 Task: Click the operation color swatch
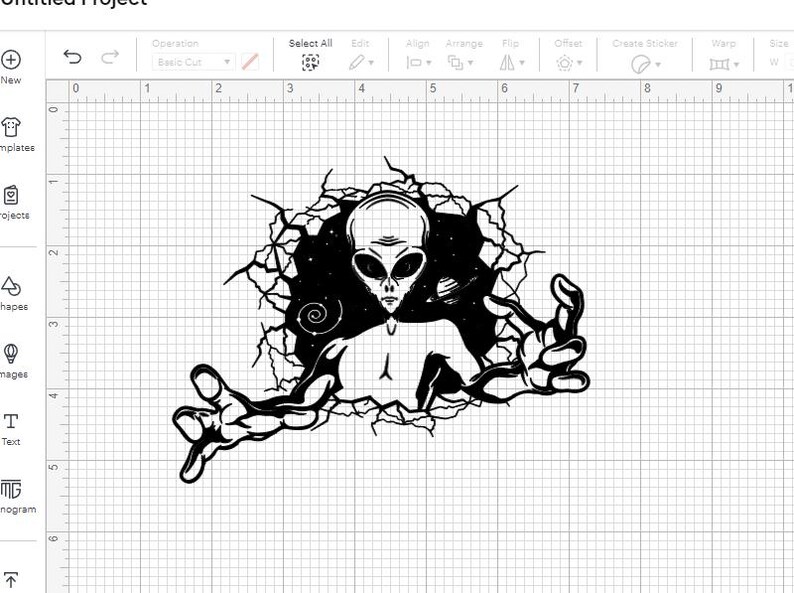coord(250,62)
